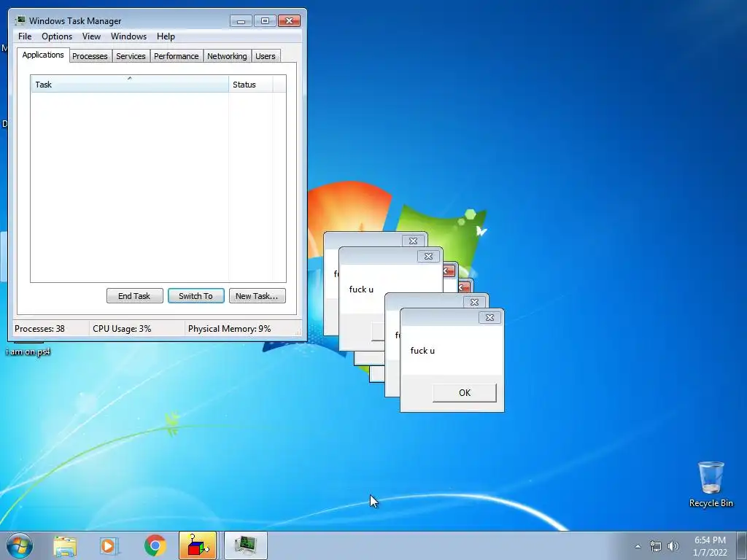Image resolution: width=747 pixels, height=560 pixels.
Task: Switch to the Services tab
Action: [x=131, y=56]
